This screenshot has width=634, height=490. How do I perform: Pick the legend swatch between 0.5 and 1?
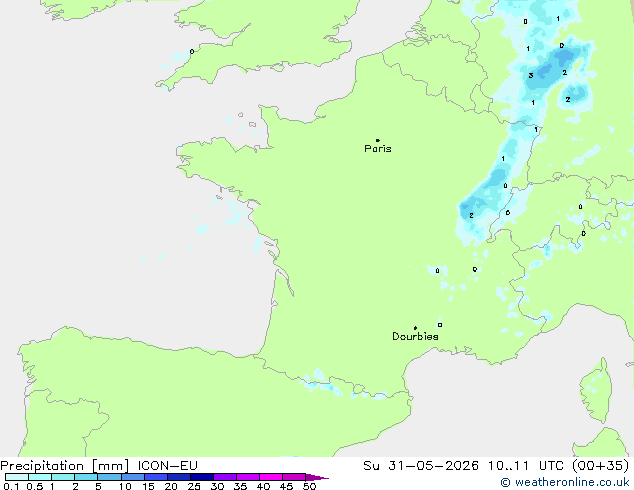pyautogui.click(x=40, y=477)
